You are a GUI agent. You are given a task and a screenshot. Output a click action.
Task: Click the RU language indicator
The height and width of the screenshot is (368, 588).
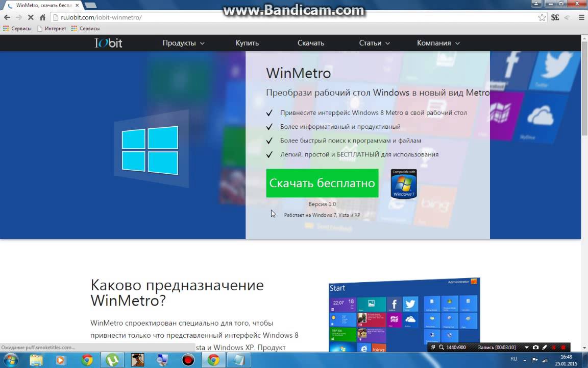point(514,359)
